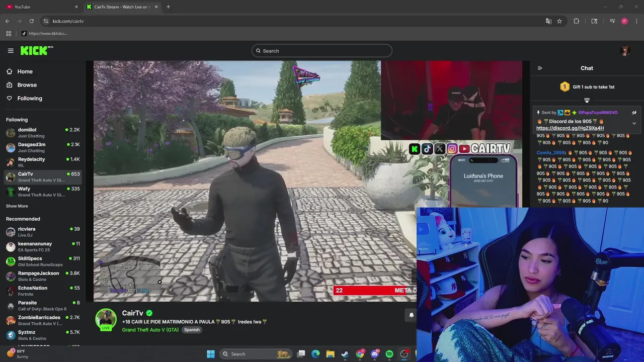Expand the following list with Show more

[17, 206]
